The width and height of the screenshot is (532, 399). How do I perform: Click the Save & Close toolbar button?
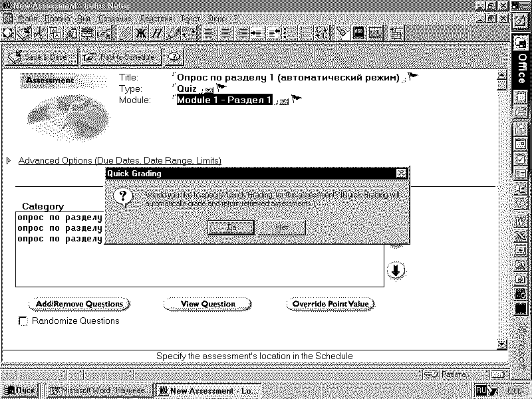coord(41,57)
